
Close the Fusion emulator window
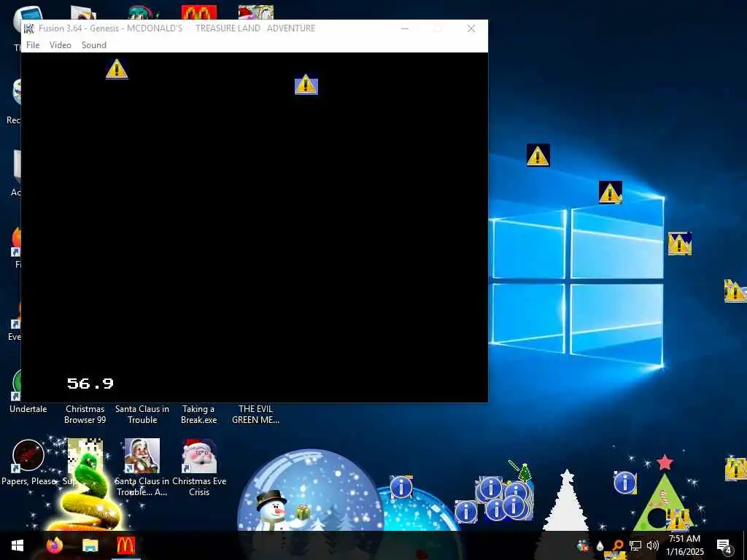471,28
